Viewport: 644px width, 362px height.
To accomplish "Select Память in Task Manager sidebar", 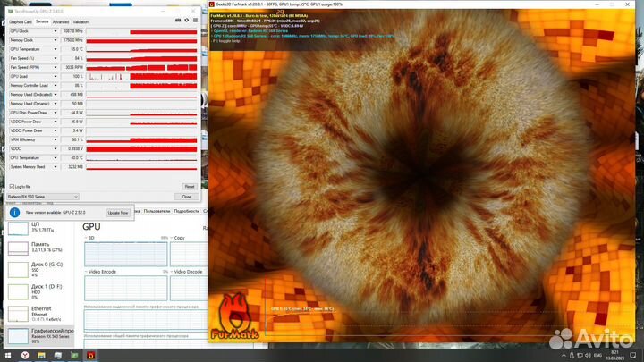I will [x=39, y=247].
